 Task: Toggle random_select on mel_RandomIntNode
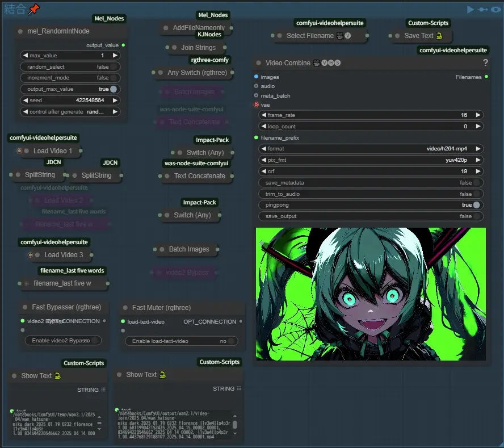(x=70, y=66)
